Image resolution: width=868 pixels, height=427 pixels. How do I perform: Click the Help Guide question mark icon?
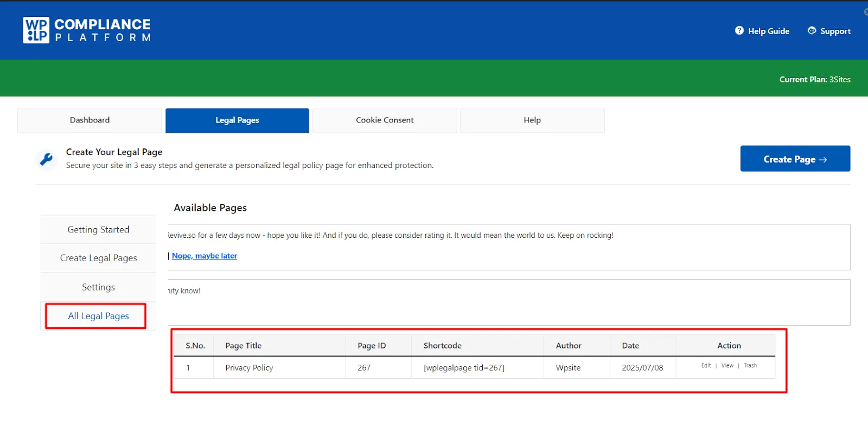[739, 31]
